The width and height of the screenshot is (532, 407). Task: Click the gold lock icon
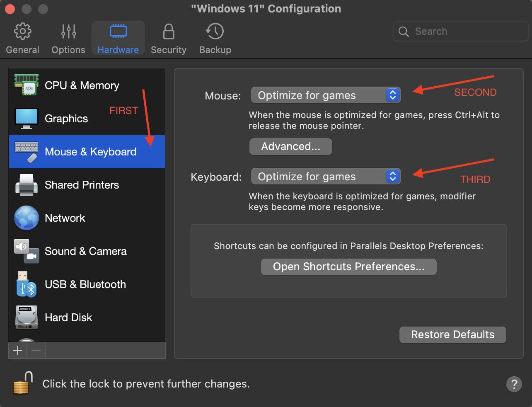[23, 383]
